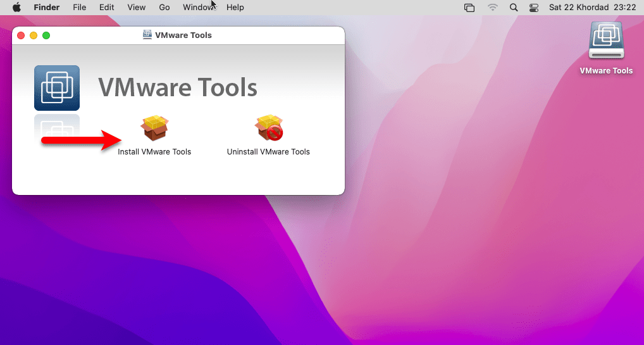Click the large VMware Tools logo in window
The image size is (644, 345).
[57, 88]
